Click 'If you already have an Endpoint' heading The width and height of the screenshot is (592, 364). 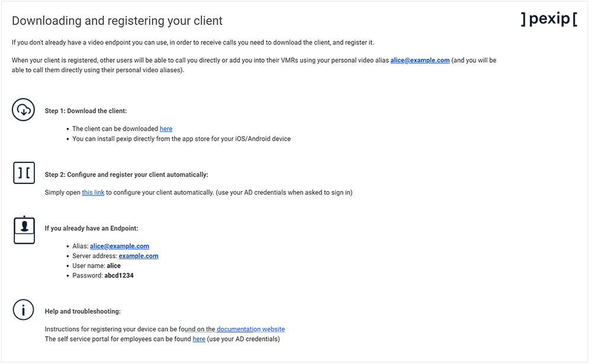click(x=91, y=228)
